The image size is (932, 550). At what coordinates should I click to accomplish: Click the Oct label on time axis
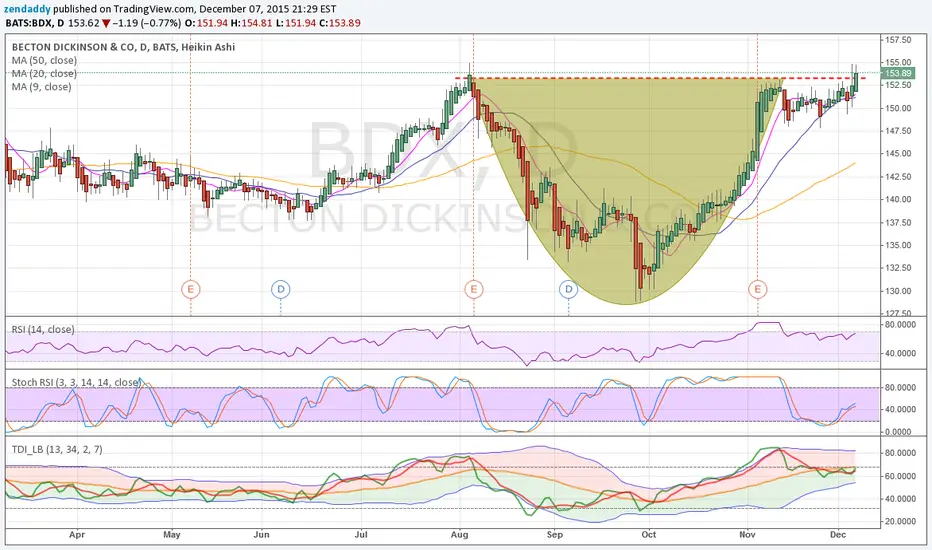[648, 535]
